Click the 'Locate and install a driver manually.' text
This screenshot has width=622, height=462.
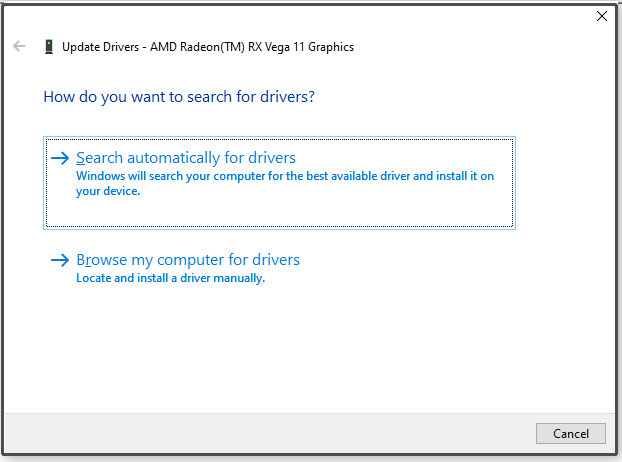click(x=171, y=278)
